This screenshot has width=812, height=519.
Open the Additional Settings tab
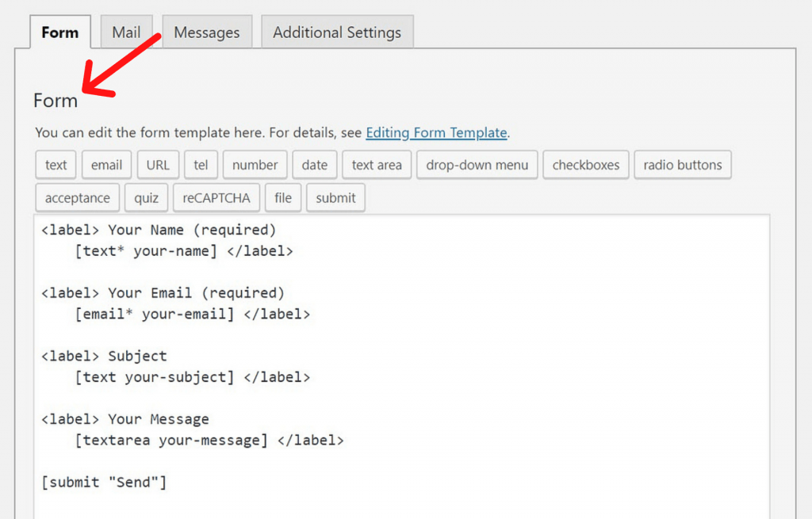click(x=337, y=32)
